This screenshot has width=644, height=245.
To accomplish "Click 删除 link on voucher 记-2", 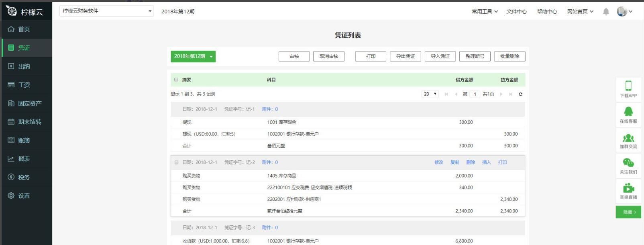I will 471,163.
